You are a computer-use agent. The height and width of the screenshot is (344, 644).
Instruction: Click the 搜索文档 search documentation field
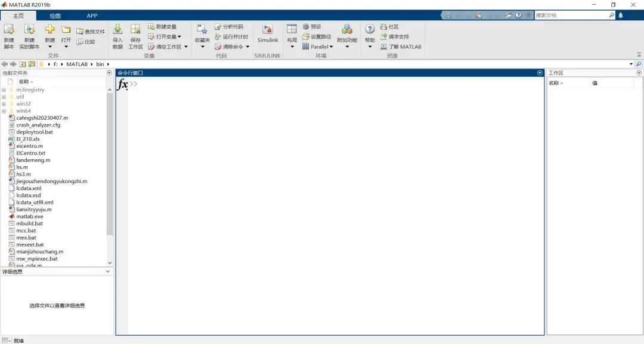(x=572, y=15)
